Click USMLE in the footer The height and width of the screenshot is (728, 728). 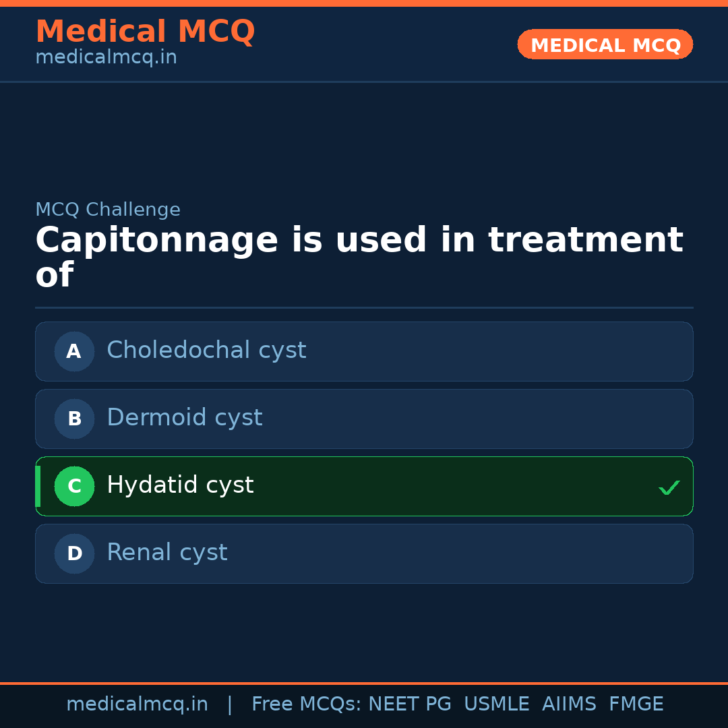[496, 704]
